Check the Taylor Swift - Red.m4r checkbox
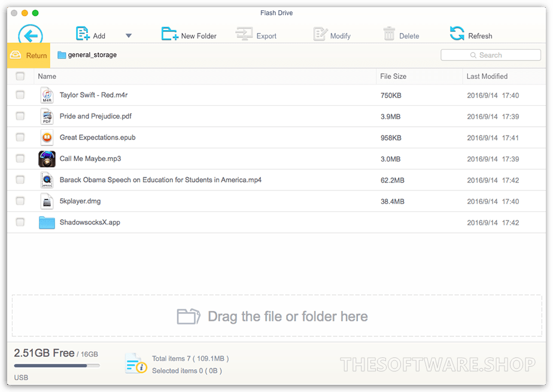The height and width of the screenshot is (392, 553). (x=20, y=95)
